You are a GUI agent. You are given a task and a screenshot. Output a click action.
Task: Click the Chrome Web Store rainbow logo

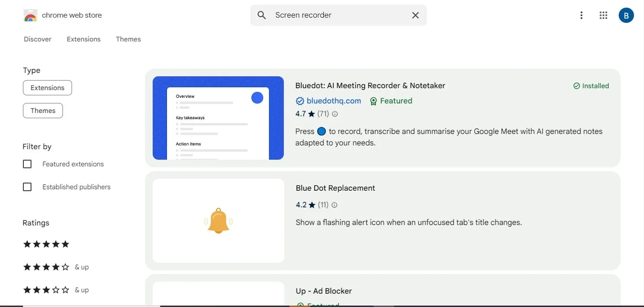tap(30, 15)
